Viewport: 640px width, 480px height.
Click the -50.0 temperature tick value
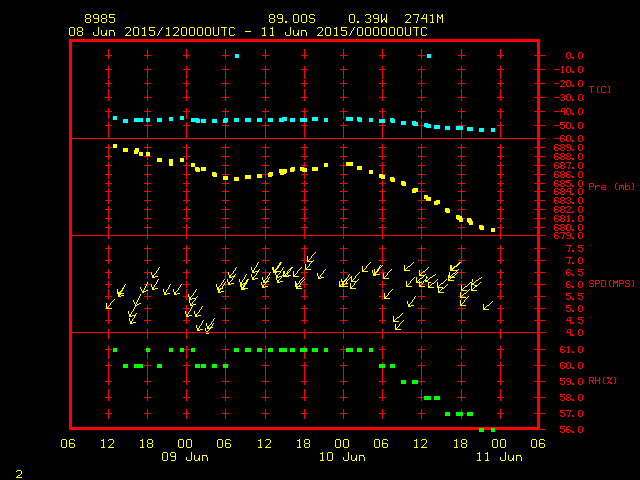569,125
